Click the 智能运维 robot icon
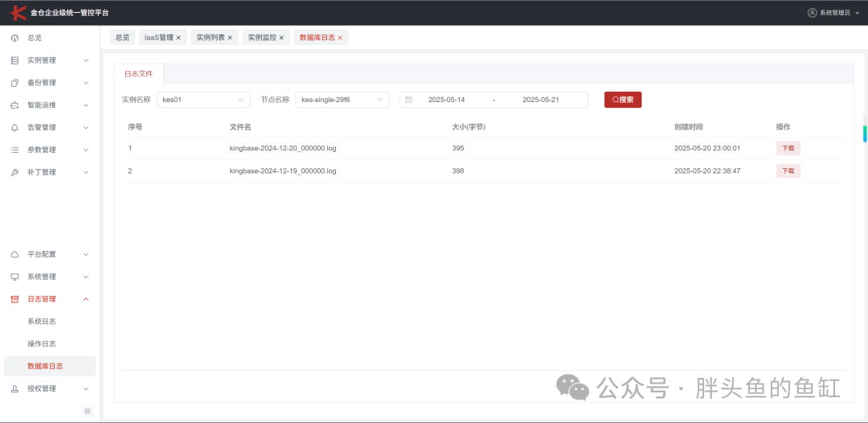Screen dimensions: 868x423 pos(15,105)
